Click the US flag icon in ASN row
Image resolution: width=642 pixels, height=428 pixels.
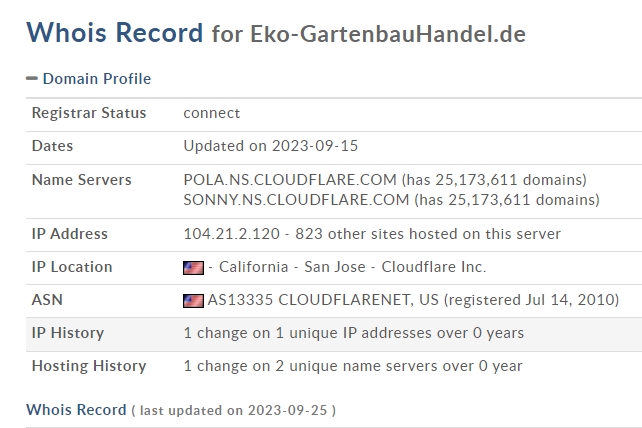pyautogui.click(x=193, y=301)
